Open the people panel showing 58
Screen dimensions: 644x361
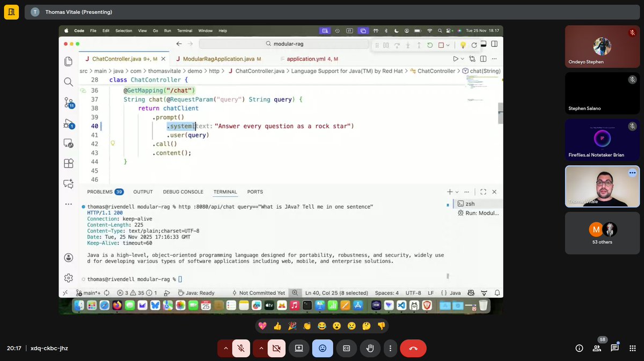click(x=597, y=348)
